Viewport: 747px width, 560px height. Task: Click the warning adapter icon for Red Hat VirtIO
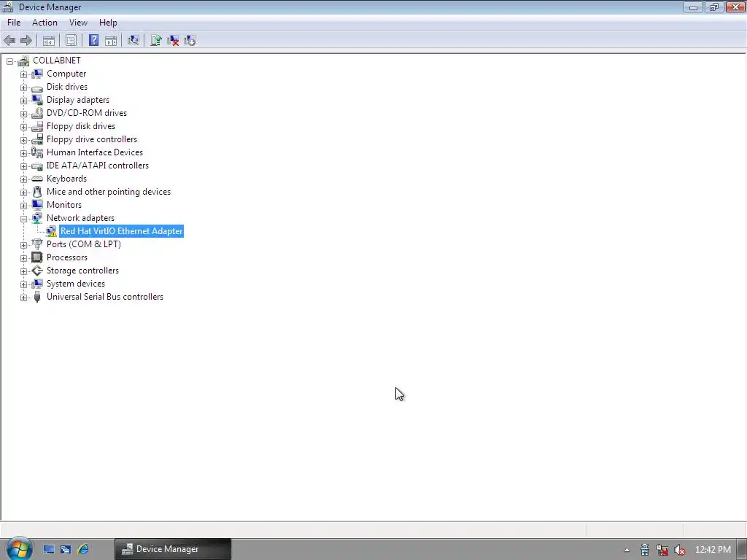click(x=52, y=231)
